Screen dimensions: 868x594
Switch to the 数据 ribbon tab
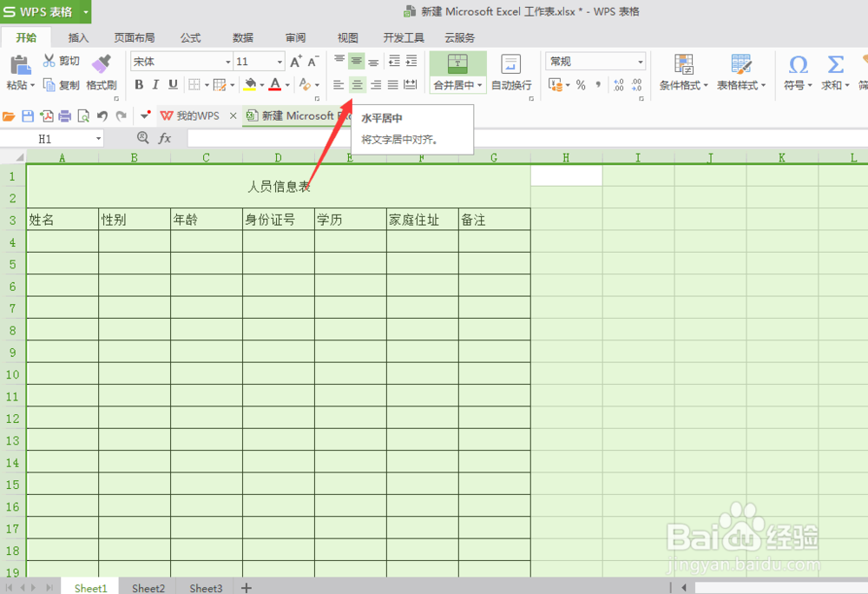point(243,37)
